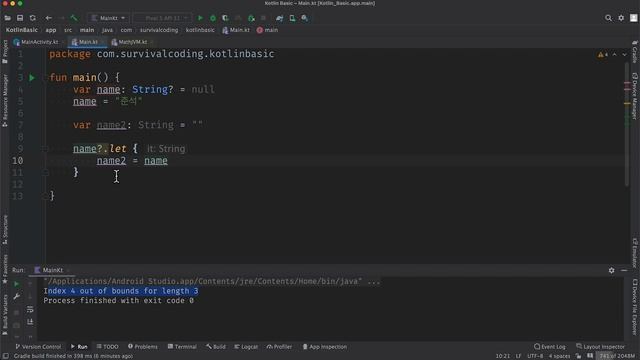Click the 10:21 cursor position indicator
The width and height of the screenshot is (640, 360).
click(502, 356)
